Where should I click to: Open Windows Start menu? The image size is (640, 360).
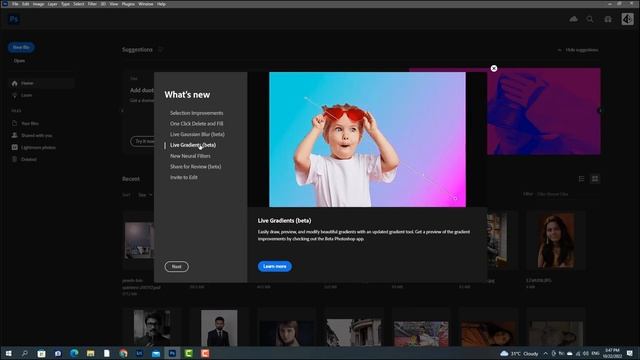click(8, 353)
